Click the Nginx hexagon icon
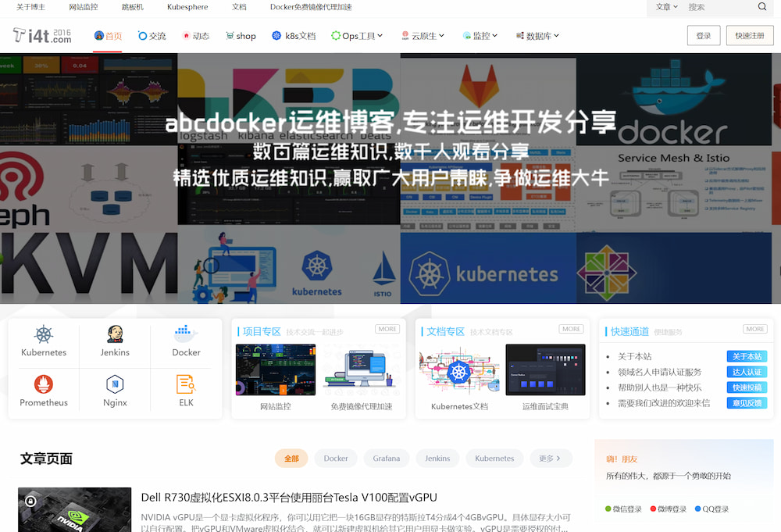The image size is (781, 532). (115, 384)
